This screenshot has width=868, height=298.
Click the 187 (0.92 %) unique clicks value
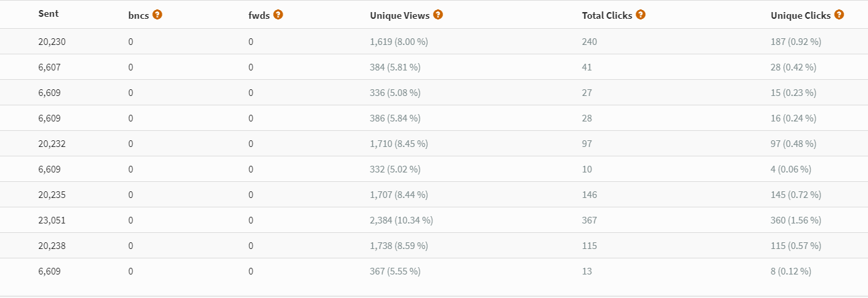click(796, 42)
